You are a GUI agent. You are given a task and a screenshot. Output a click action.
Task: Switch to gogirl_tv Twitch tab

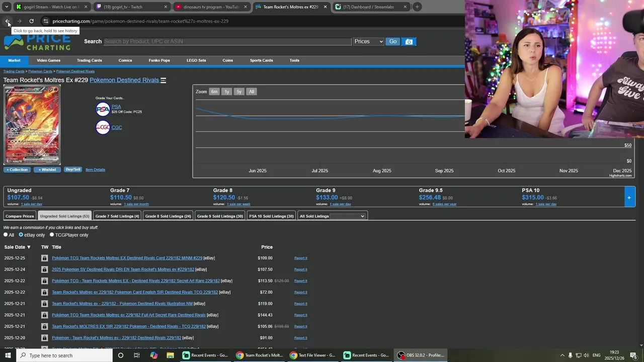click(132, 7)
